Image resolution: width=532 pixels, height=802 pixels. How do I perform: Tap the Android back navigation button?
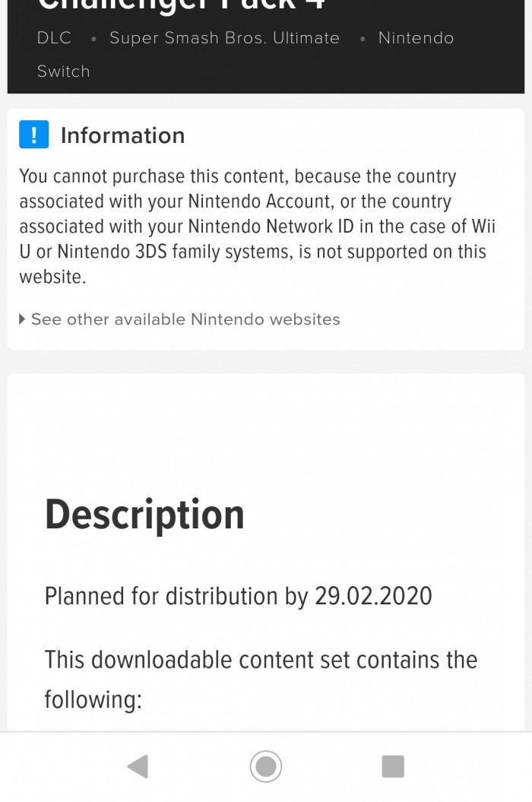click(x=138, y=766)
